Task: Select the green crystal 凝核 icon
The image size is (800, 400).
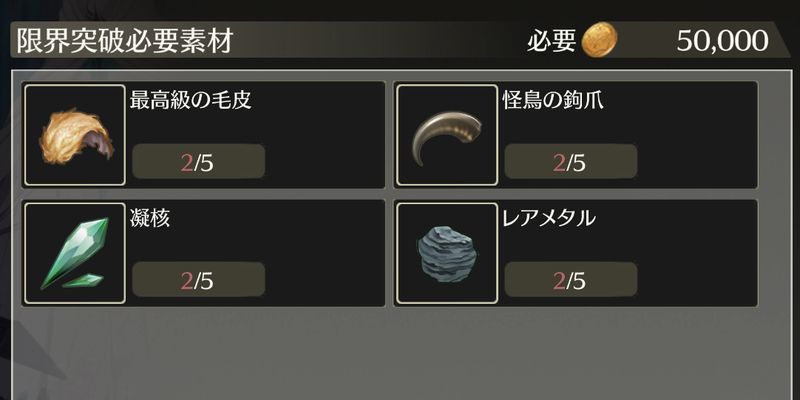Action: coord(75,254)
